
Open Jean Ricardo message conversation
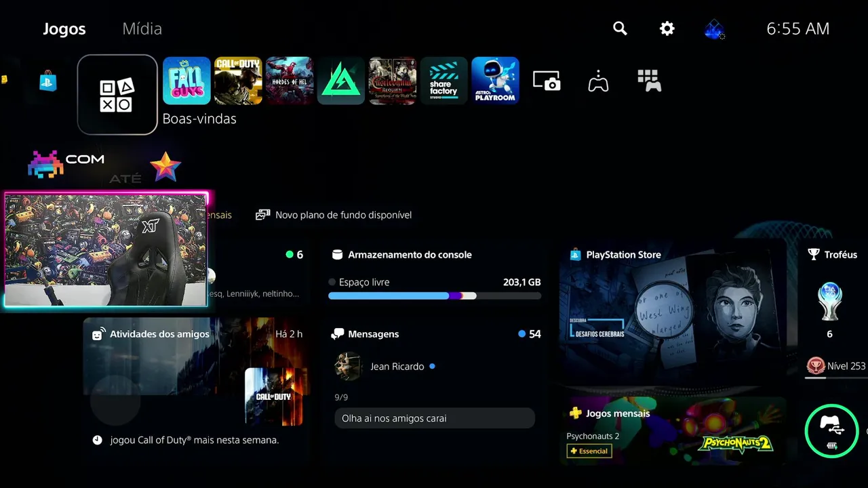pyautogui.click(x=385, y=367)
